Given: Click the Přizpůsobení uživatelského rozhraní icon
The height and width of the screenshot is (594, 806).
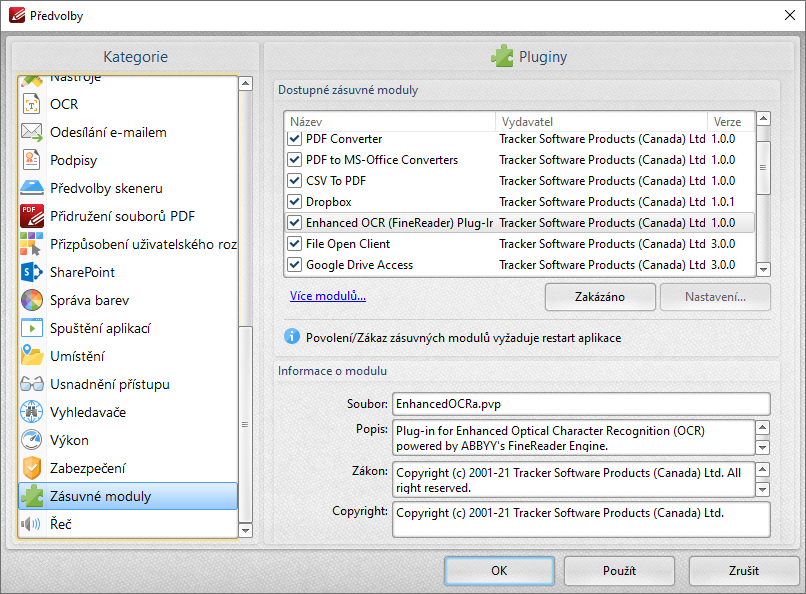Looking at the screenshot, I should tap(31, 244).
